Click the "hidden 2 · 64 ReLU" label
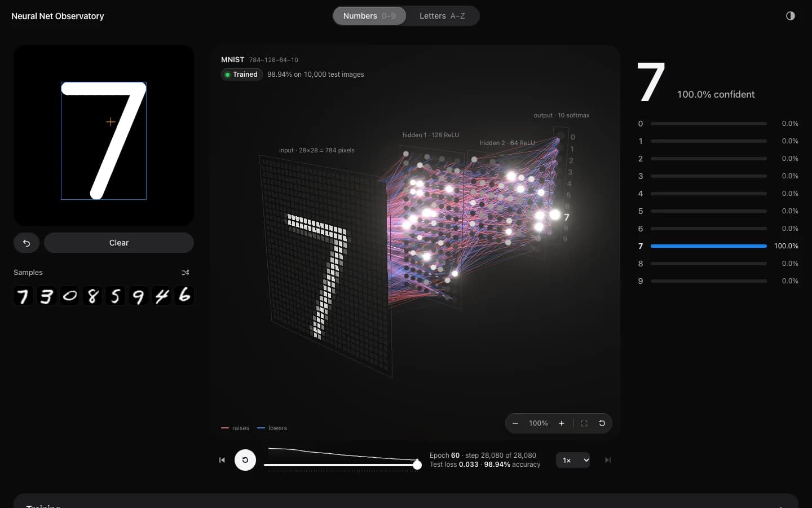This screenshot has width=812, height=508. pyautogui.click(x=507, y=143)
